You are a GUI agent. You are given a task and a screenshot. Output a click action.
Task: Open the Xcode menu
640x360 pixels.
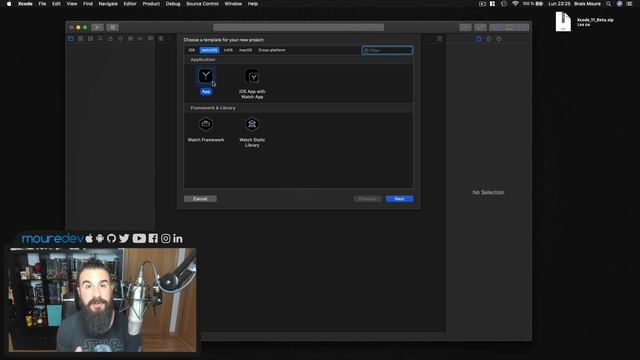tap(25, 4)
